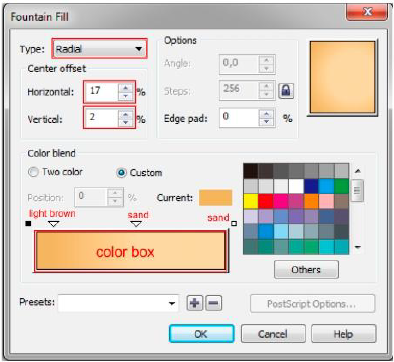The width and height of the screenshot is (394, 362).
Task: Pick the red palette swatch
Action: pyautogui.click(x=266, y=201)
